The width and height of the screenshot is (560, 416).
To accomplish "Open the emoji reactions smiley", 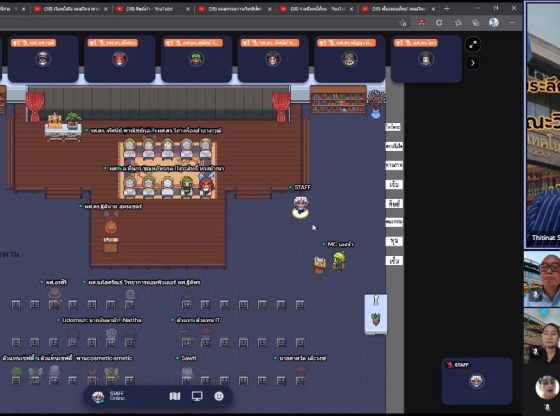I will click(219, 396).
